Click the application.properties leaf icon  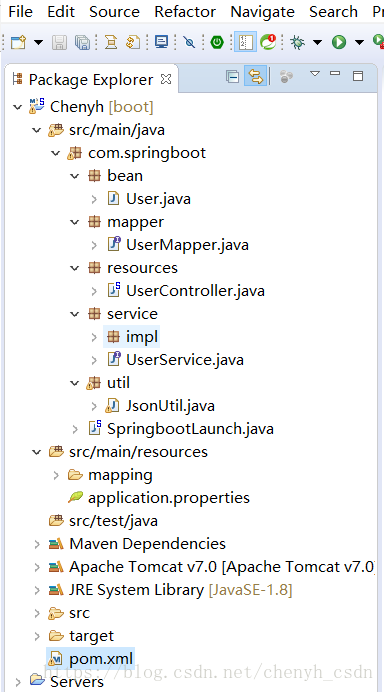click(x=75, y=498)
